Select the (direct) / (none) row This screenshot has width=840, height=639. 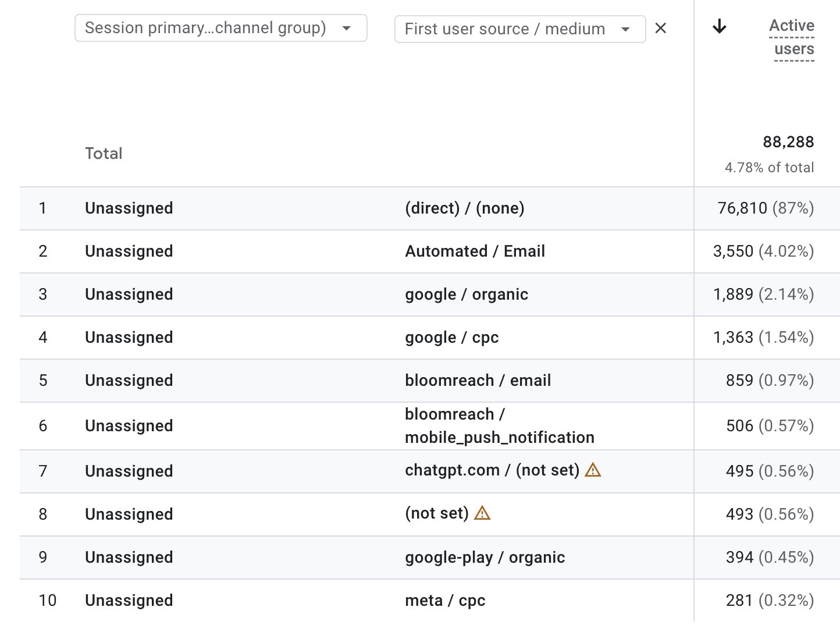(x=430, y=208)
